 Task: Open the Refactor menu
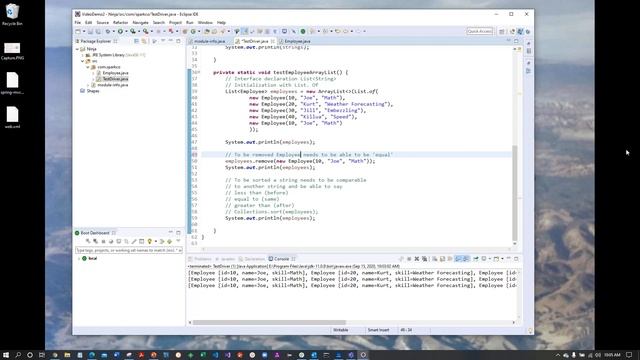pos(120,22)
